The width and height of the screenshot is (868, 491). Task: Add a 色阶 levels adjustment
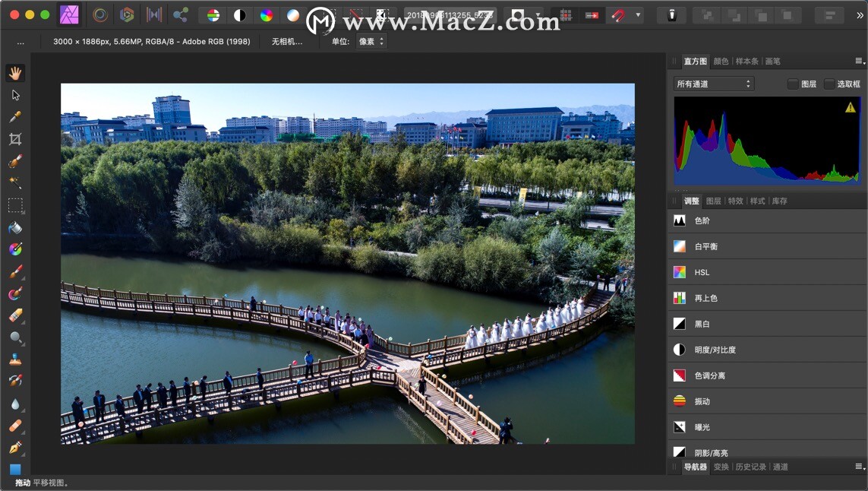[x=767, y=220]
